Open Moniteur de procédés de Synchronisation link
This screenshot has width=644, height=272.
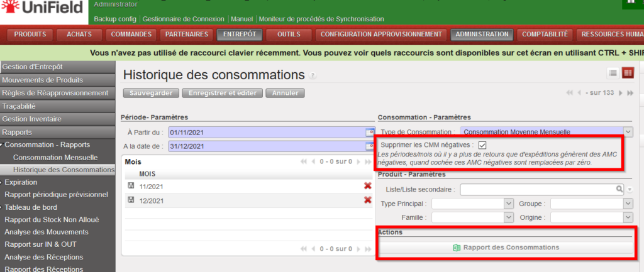coord(321,19)
